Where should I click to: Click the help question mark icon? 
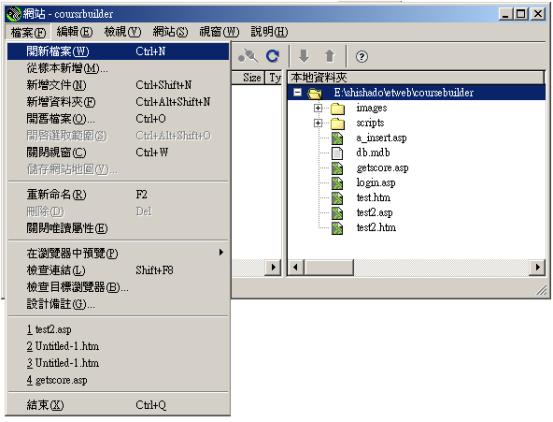pyautogui.click(x=361, y=56)
